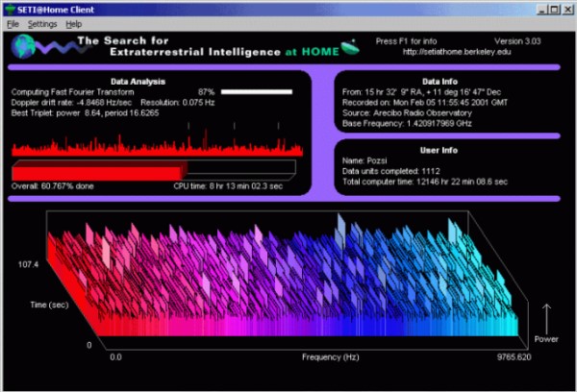Click the 'Recorded on: Mon Feb 05' line

pyautogui.click(x=425, y=103)
